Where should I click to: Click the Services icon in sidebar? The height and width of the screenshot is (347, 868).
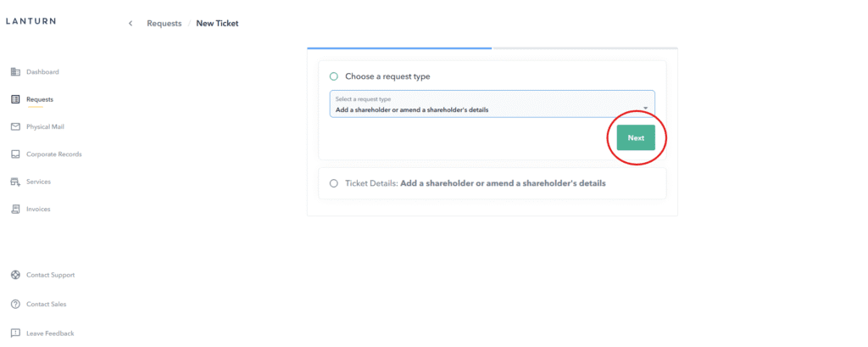(x=15, y=182)
